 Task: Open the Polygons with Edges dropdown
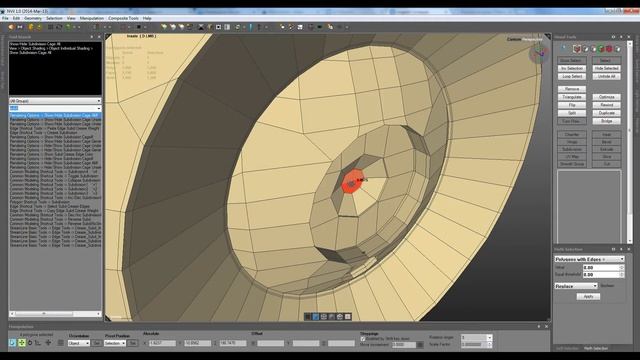(x=589, y=259)
